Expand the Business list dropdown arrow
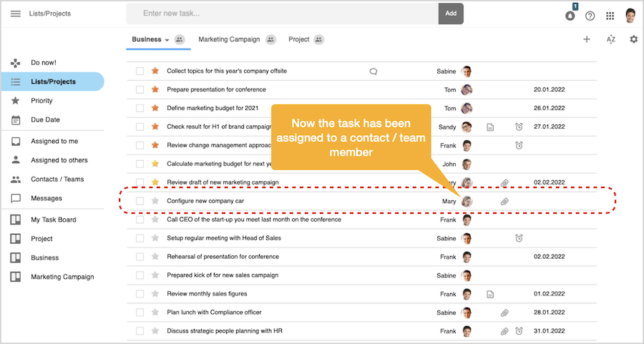Viewport: 644px width, 344px height. [x=167, y=40]
